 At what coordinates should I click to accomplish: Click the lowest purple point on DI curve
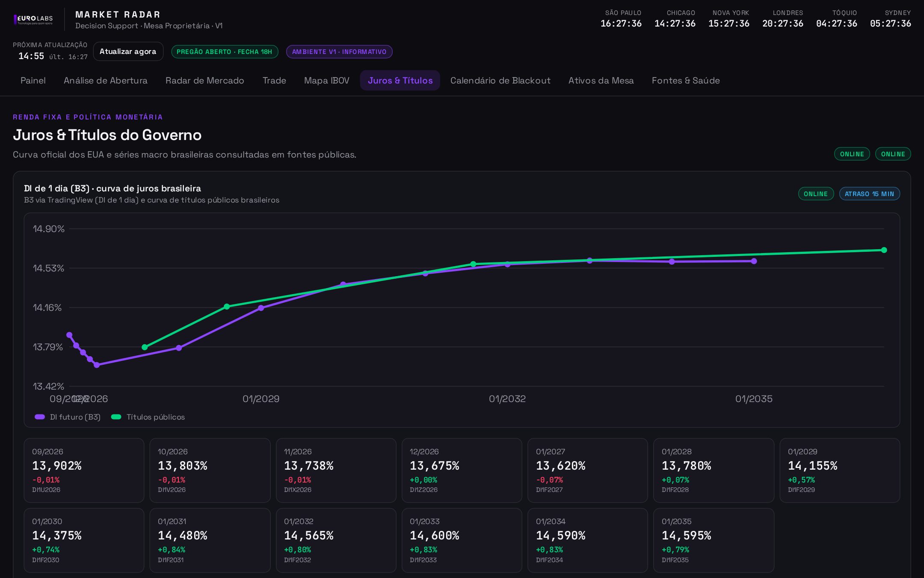pyautogui.click(x=97, y=365)
